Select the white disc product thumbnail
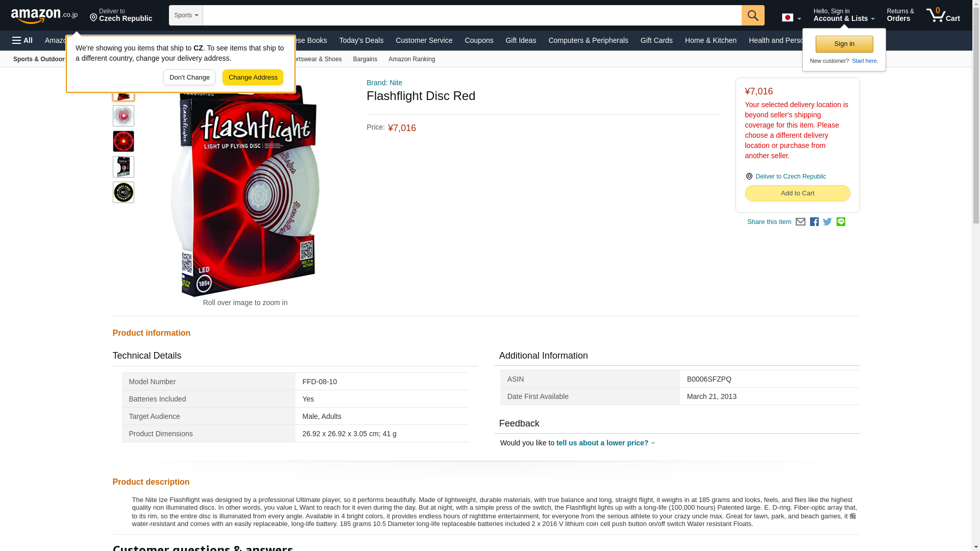 (x=124, y=116)
